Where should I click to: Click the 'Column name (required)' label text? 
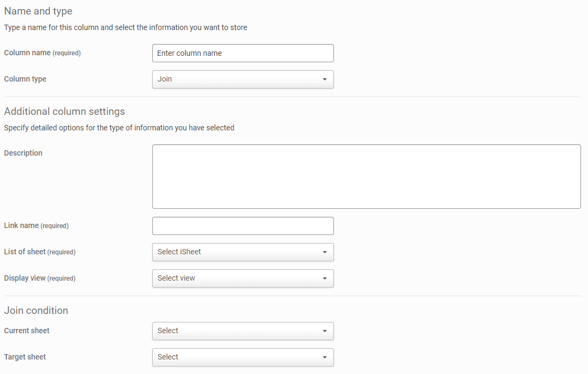point(42,53)
